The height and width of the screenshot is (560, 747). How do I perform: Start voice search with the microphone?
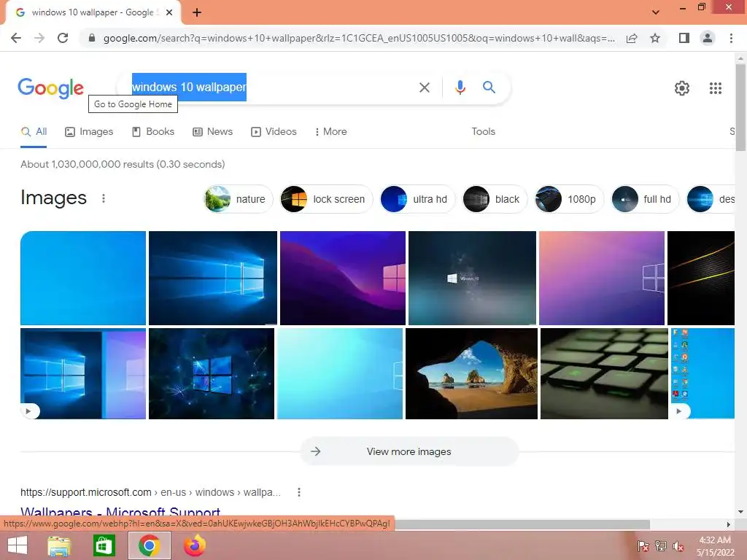point(460,87)
